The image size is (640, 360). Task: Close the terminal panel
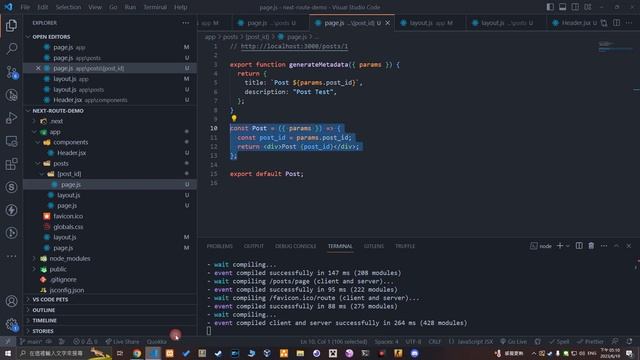coord(629,246)
